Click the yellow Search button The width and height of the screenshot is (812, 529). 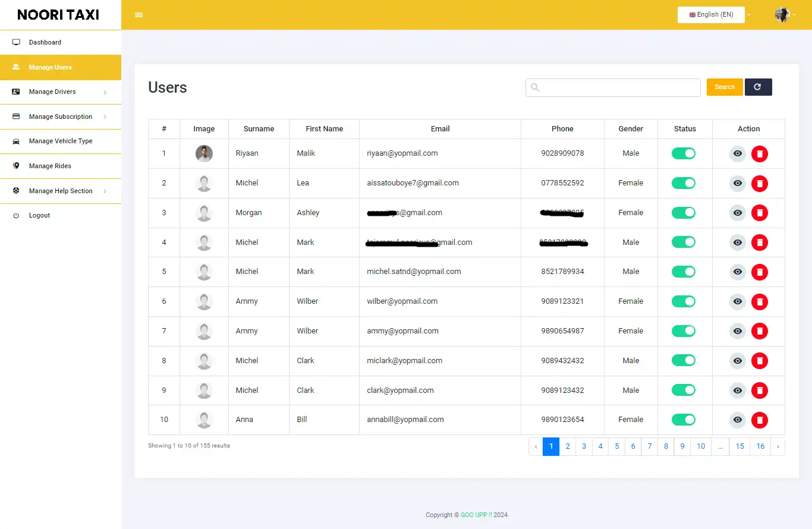[724, 87]
